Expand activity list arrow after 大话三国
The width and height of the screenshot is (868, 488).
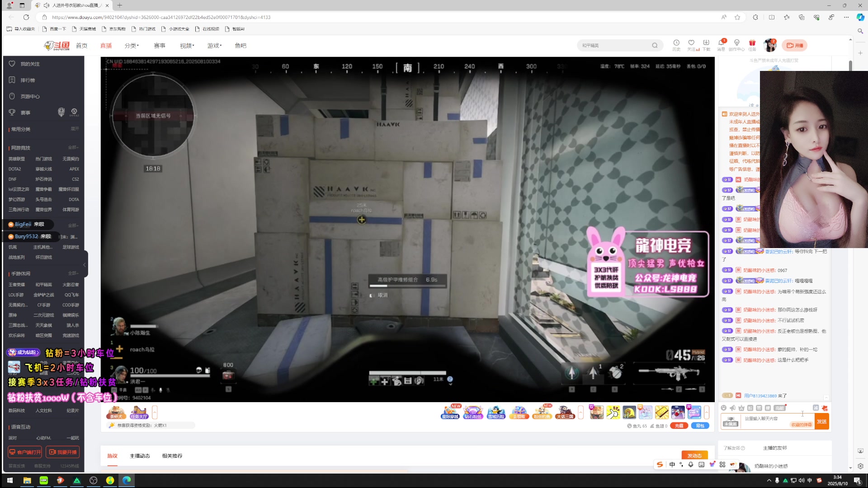[x=581, y=412]
